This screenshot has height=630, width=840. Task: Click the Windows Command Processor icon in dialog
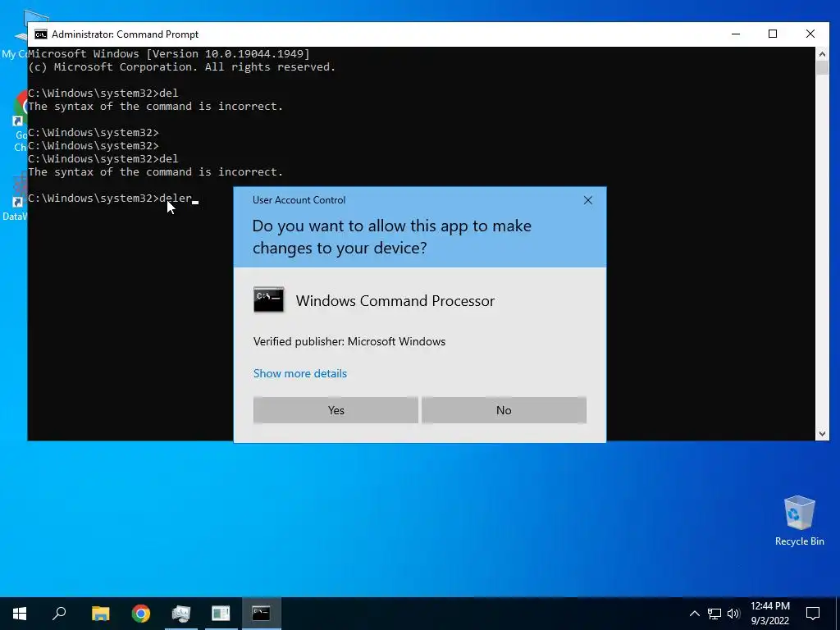coord(268,299)
